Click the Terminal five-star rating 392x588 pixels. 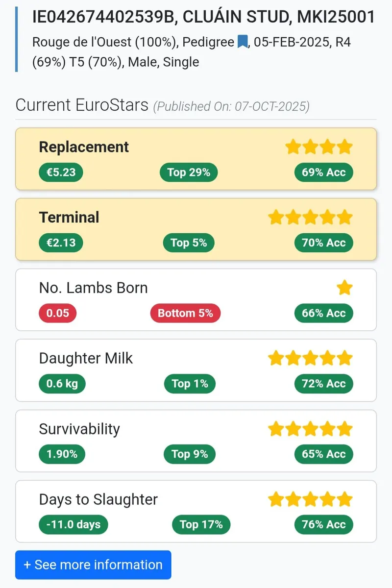tap(310, 217)
